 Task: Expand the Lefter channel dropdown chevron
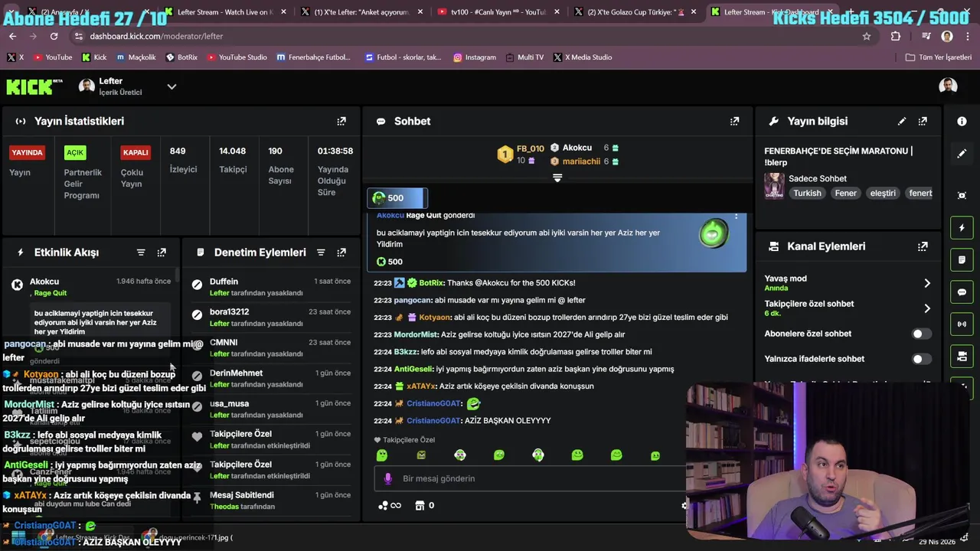(x=171, y=86)
